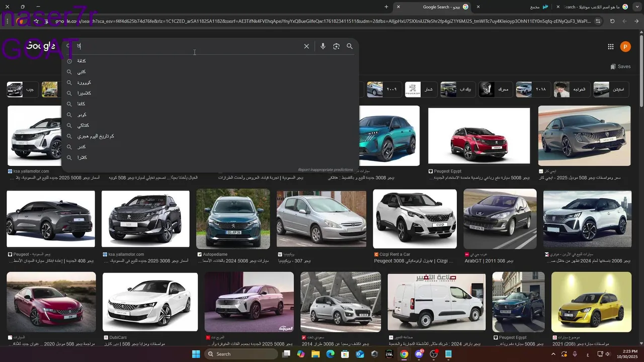This screenshot has height=362, width=644.
Task: Submit search with the magnifier button
Action: click(x=350, y=46)
